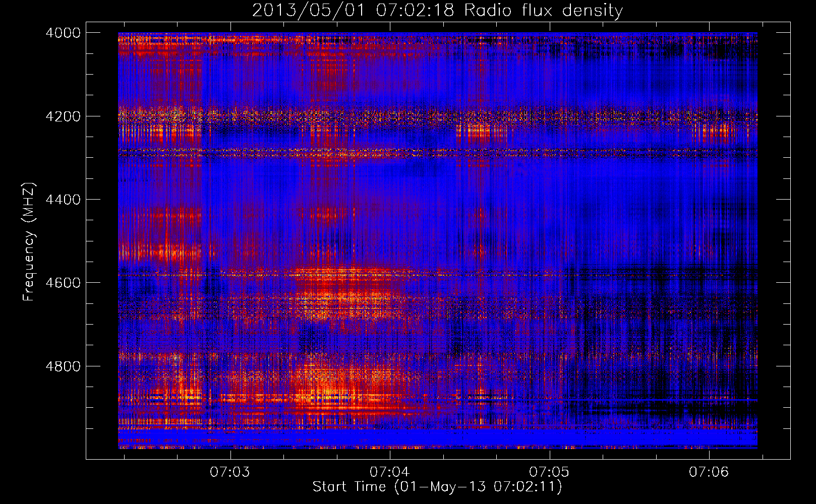Viewport: 816px width, 504px height.
Task: Click the 07:03 time axis label
Action: click(x=230, y=472)
